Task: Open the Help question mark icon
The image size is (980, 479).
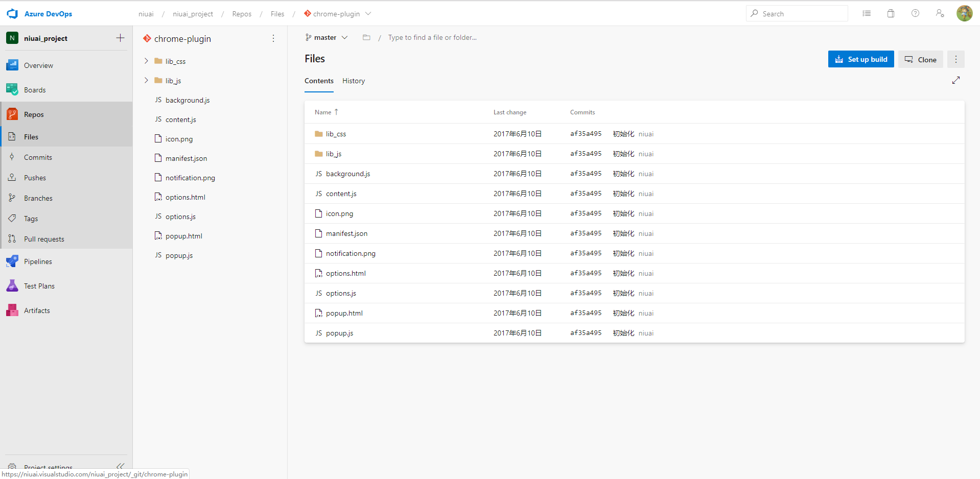Action: point(915,13)
